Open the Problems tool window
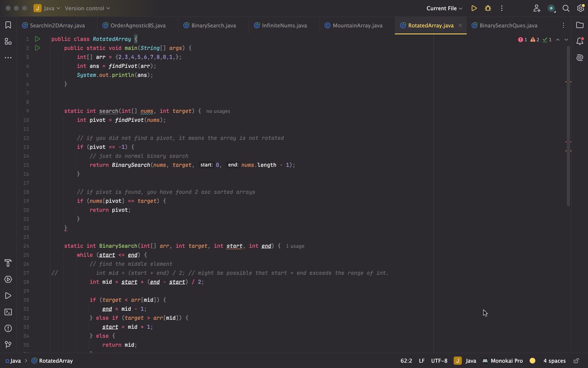Viewport: 588px width, 368px height. (x=8, y=328)
